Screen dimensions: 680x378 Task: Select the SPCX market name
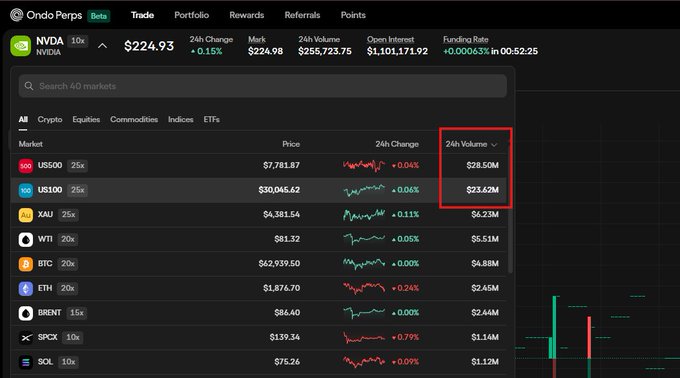(x=47, y=337)
